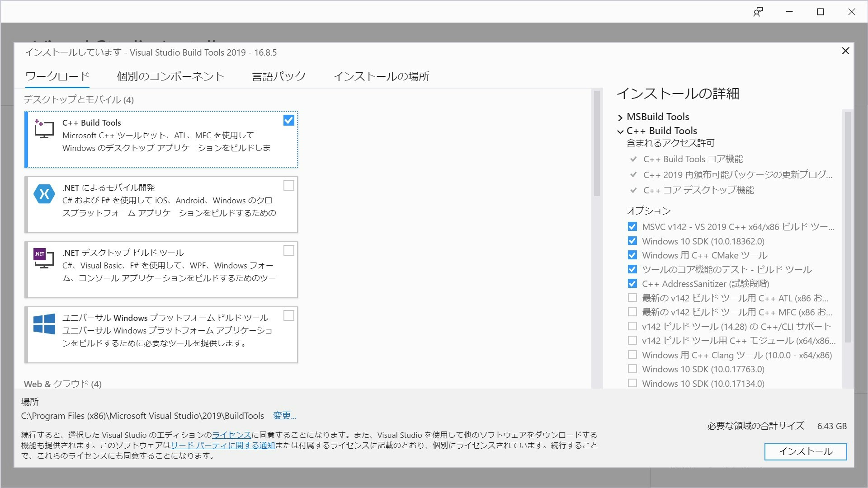
Task: Open the 言語パック tab
Action: point(279,76)
